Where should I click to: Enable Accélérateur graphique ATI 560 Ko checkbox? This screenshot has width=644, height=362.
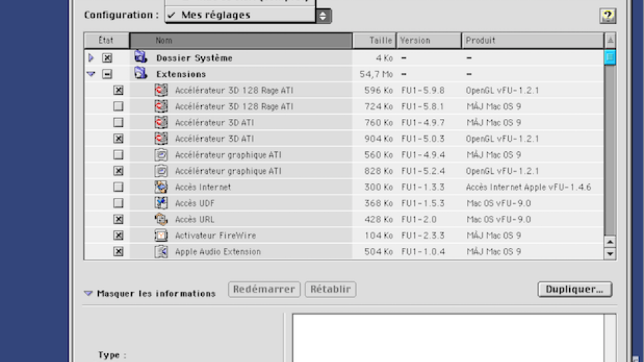click(118, 155)
